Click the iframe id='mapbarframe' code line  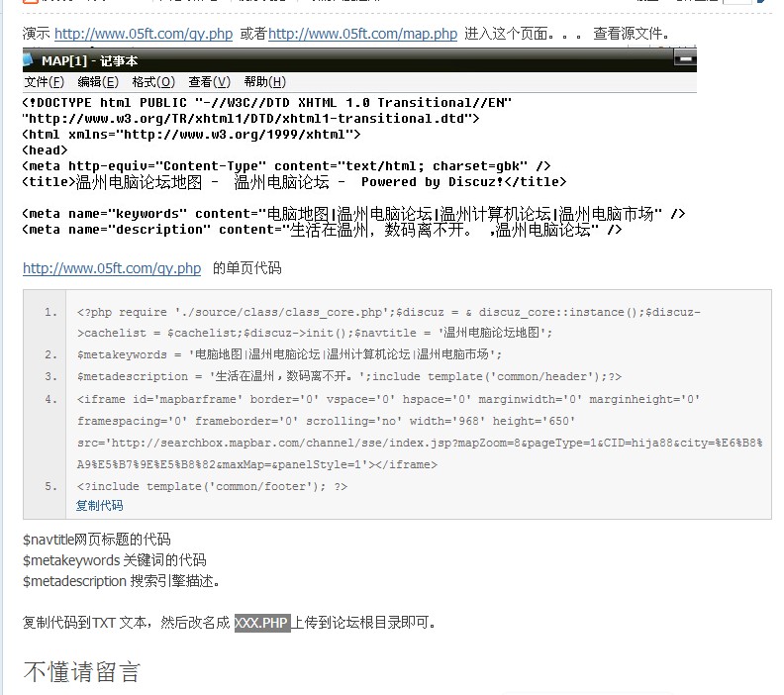click(x=388, y=400)
